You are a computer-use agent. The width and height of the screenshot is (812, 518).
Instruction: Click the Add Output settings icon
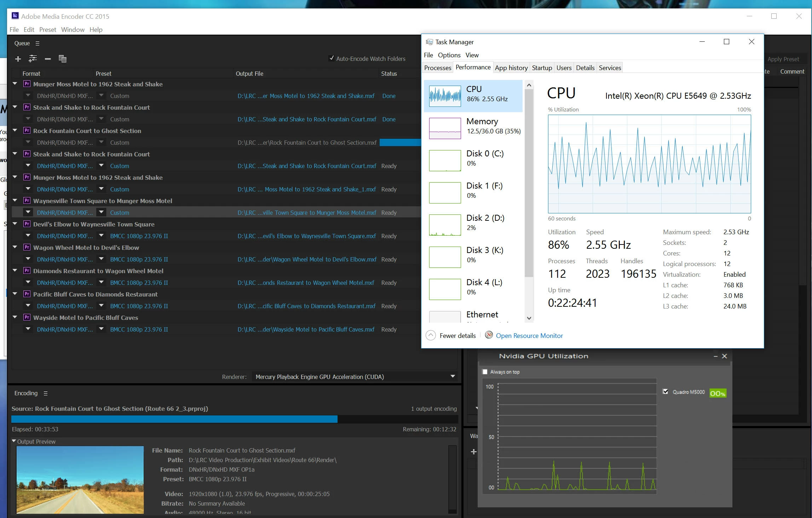pyautogui.click(x=33, y=59)
